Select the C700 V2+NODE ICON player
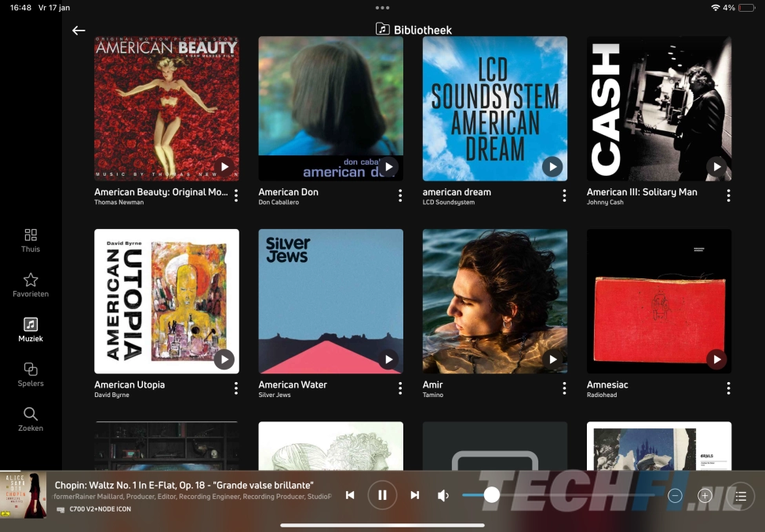The height and width of the screenshot is (532, 765). [x=94, y=509]
